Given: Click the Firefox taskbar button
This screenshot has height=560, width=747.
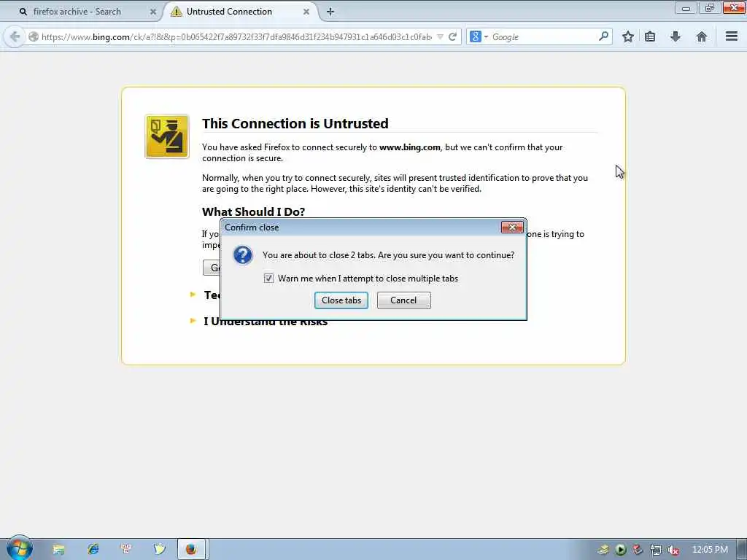Looking at the screenshot, I should pyautogui.click(x=192, y=549).
